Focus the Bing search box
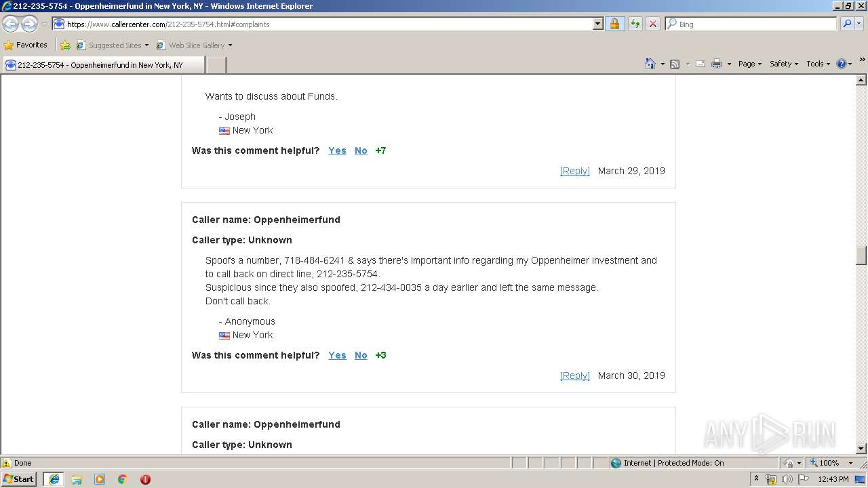This screenshot has width=868, height=488. click(x=751, y=24)
